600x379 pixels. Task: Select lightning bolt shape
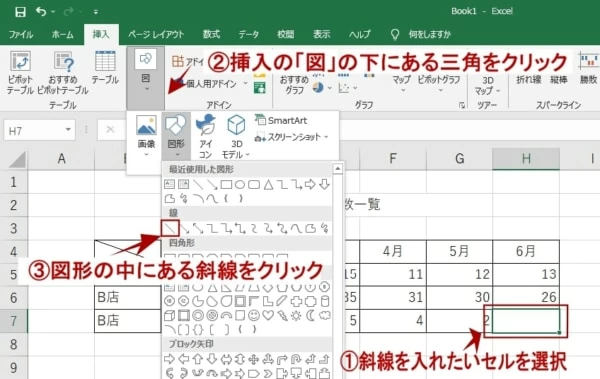(x=282, y=315)
